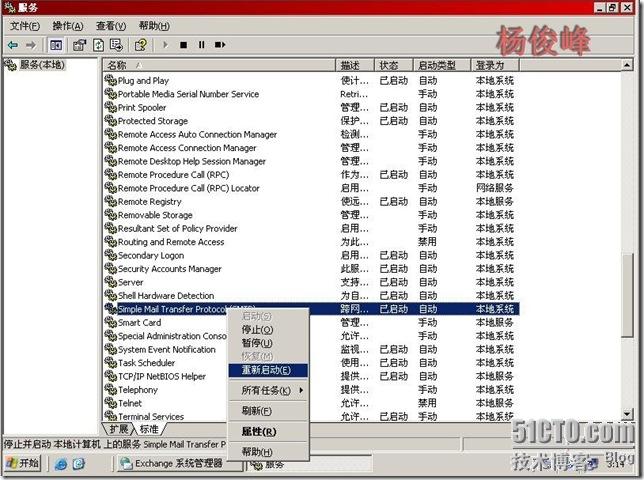The image size is (644, 480).
Task: Select Remote Access Connection Manager row
Action: point(311,148)
